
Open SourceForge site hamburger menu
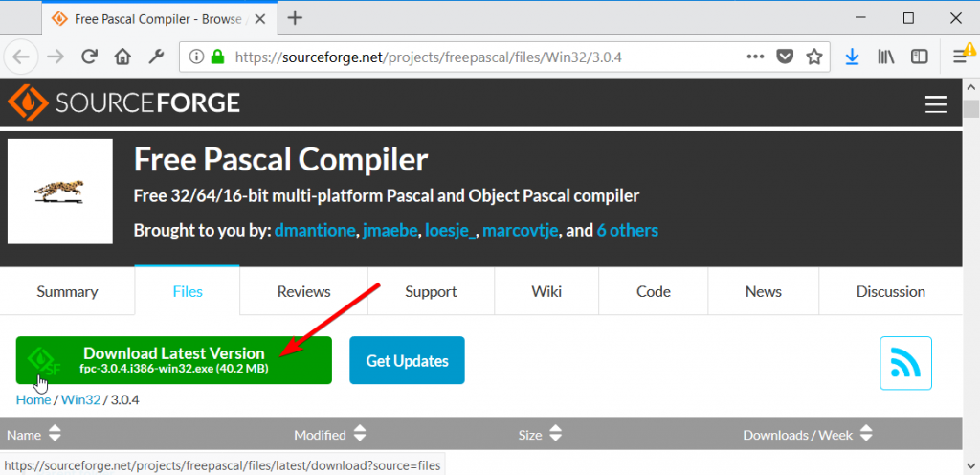[936, 104]
